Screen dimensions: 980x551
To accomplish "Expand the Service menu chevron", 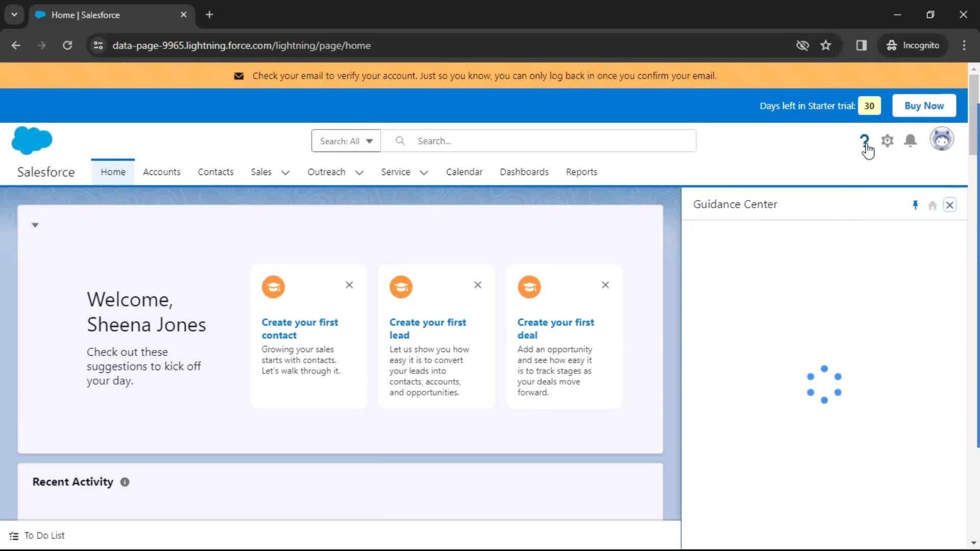I will click(x=424, y=172).
